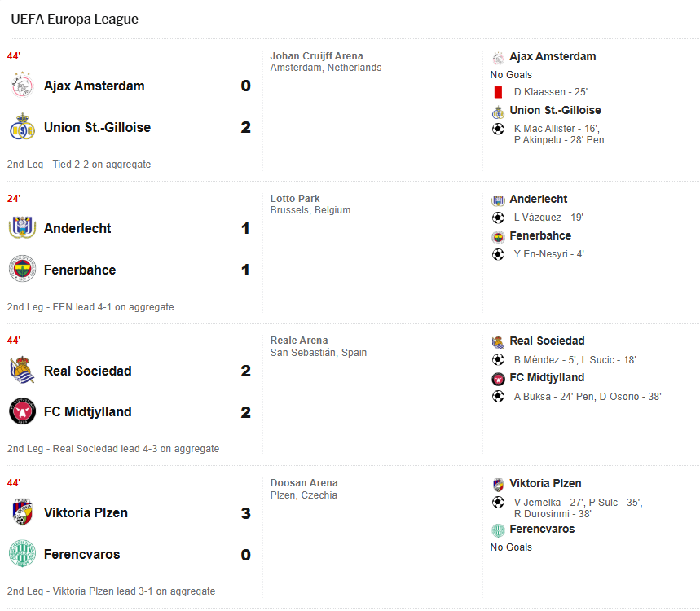Click the large Ferencvaros crest

(22, 553)
